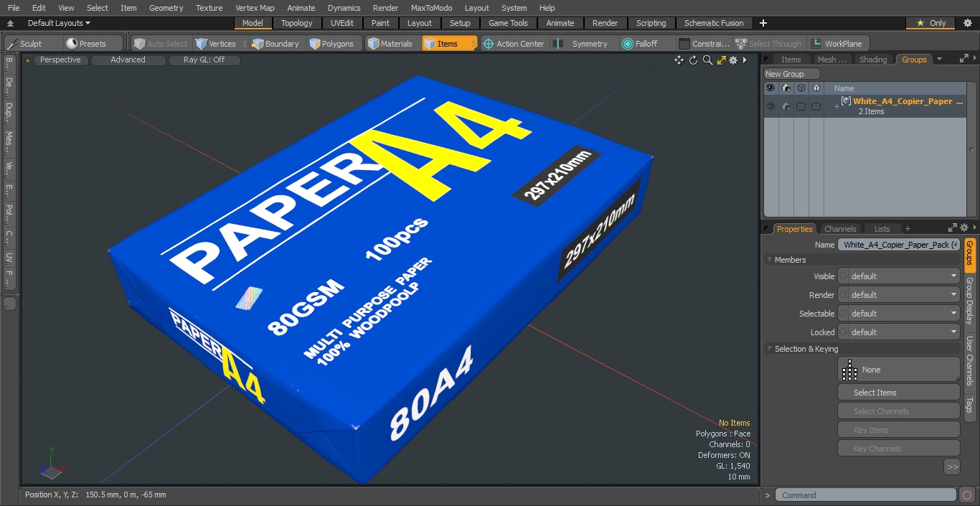Collapse the Selection & Keying section
The width and height of the screenshot is (980, 506).
[770, 349]
